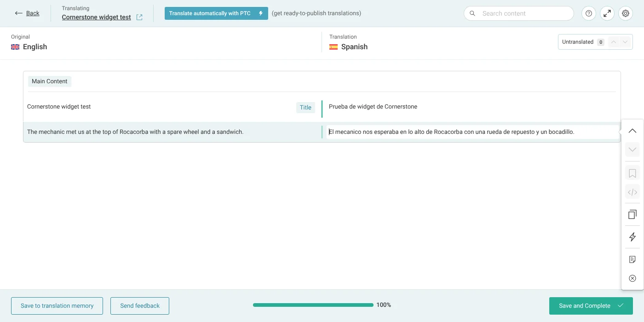Click the Untranslated counter label
This screenshot has width=644, height=322.
578,42
